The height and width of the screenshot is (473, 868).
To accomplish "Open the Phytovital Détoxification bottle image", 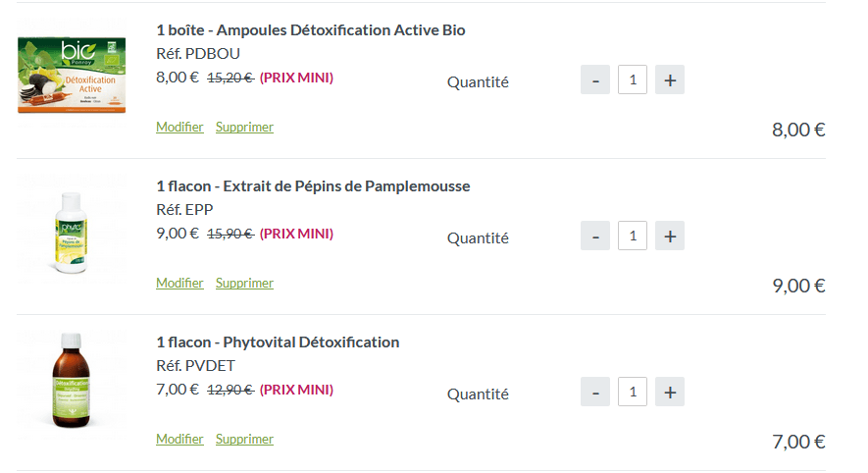I will (x=72, y=382).
